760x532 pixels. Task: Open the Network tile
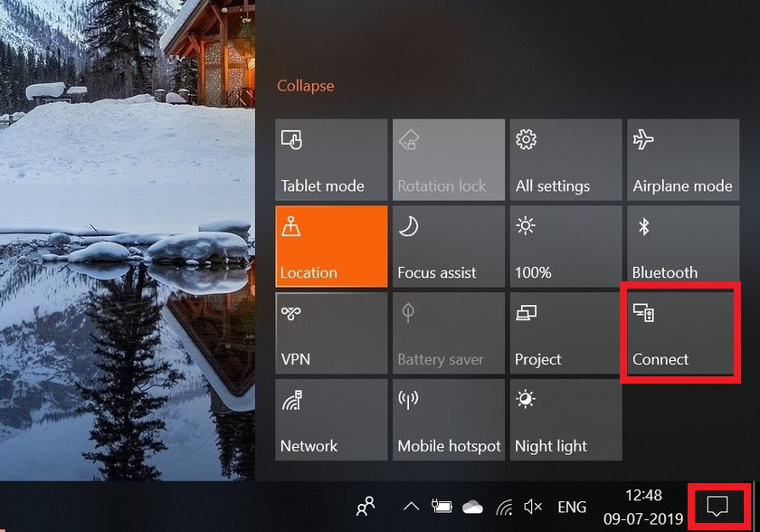331,420
